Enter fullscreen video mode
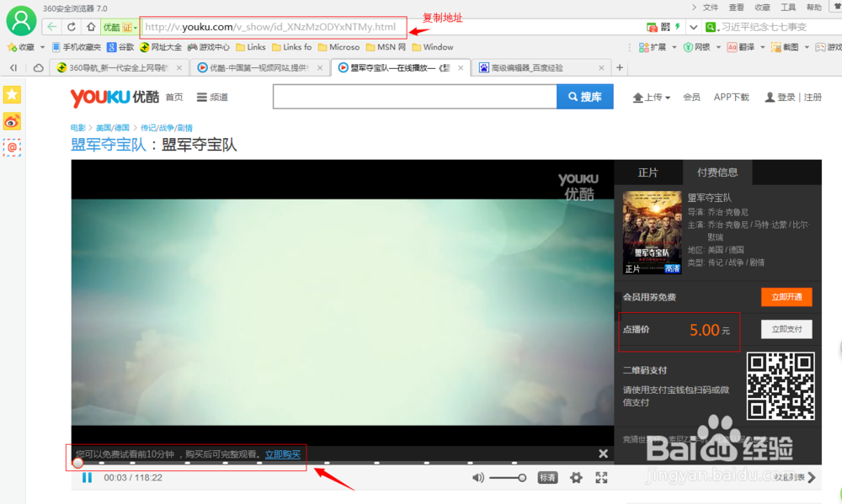Viewport: 842px width, 504px height. [x=601, y=478]
